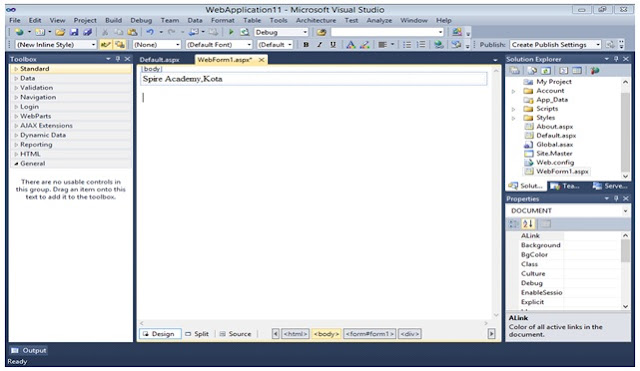The height and width of the screenshot is (371, 640).
Task: Click the Add New Item icon
Action: [39, 32]
